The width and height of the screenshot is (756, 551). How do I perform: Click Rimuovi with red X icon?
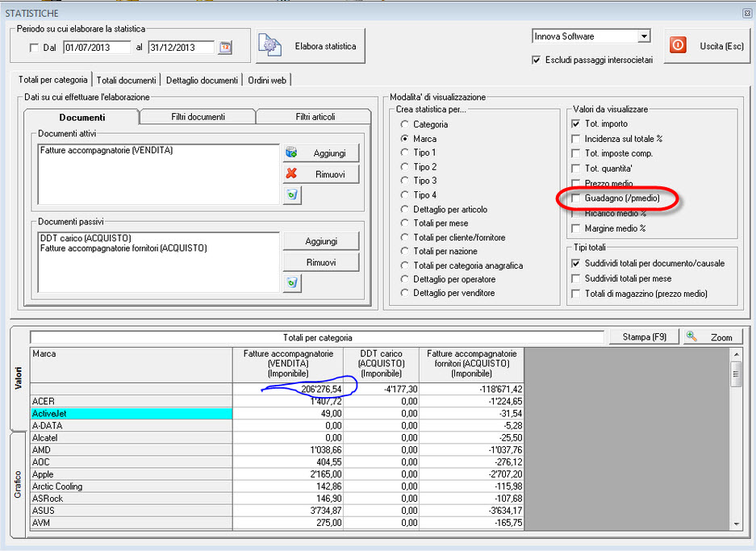[320, 173]
